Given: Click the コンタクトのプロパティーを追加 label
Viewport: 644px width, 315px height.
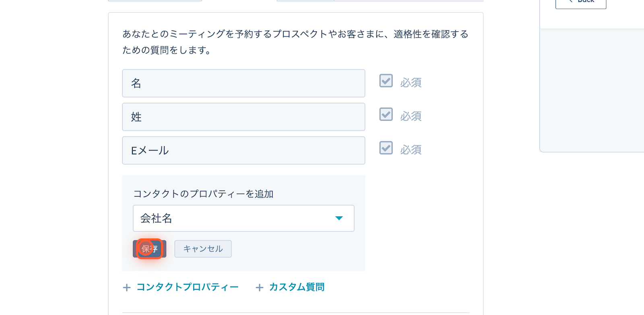Looking at the screenshot, I should (203, 194).
